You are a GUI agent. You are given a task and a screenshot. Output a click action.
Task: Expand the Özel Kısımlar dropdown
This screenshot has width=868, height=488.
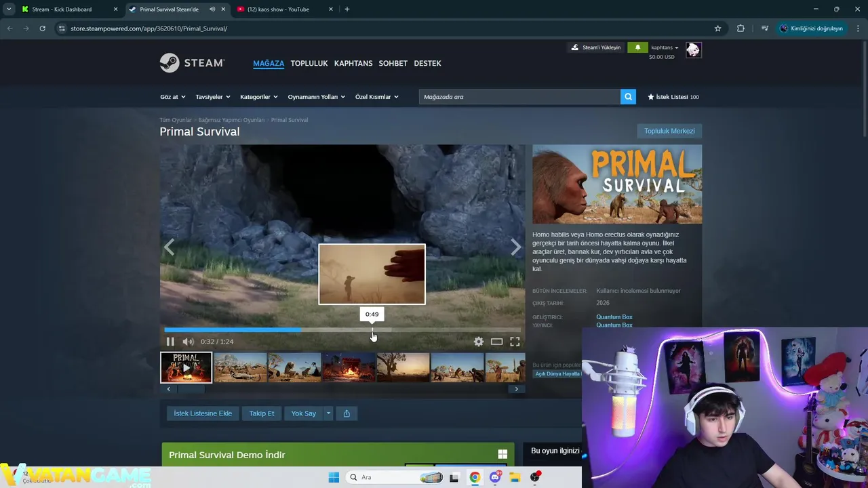point(377,97)
